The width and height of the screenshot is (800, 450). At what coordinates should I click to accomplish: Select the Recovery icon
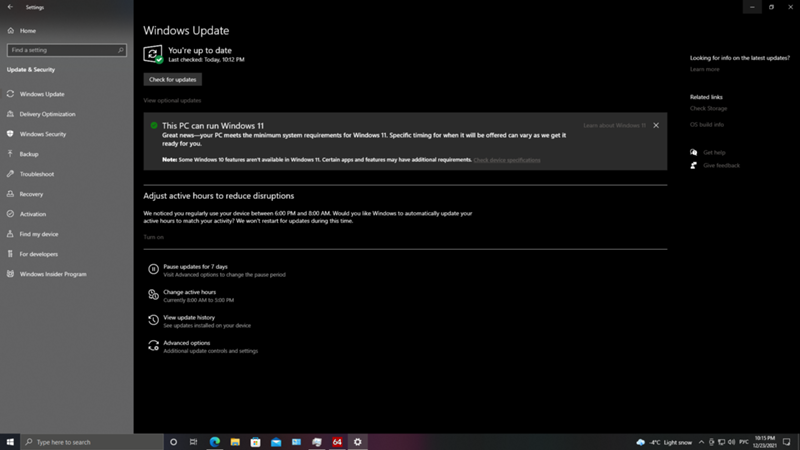click(10, 194)
